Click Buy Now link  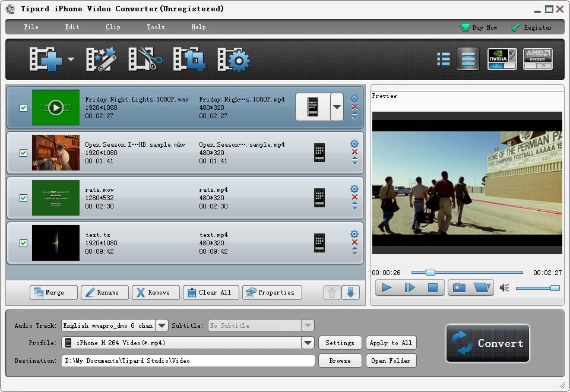click(478, 27)
